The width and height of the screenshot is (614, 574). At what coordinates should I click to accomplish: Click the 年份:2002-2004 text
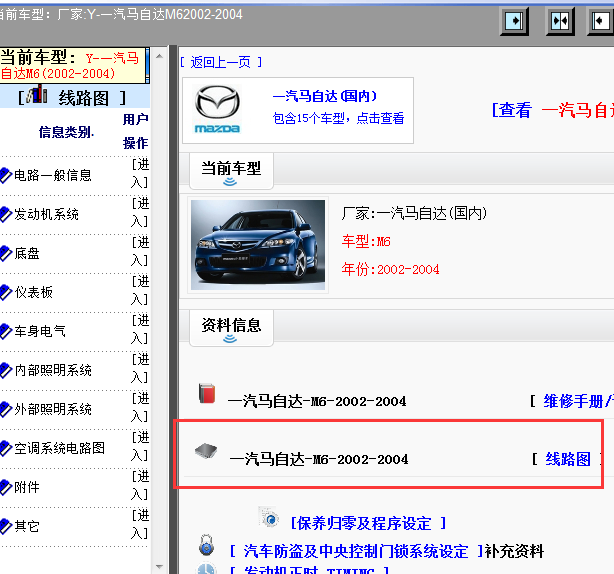390,269
